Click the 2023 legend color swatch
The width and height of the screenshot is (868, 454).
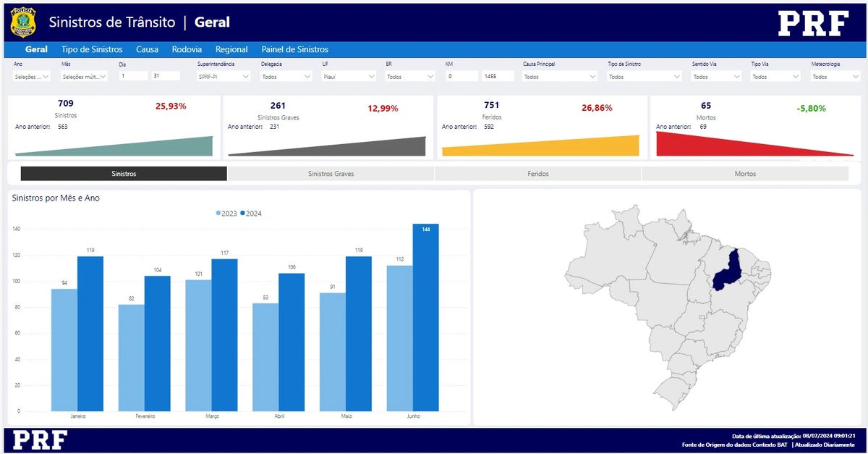(x=218, y=213)
